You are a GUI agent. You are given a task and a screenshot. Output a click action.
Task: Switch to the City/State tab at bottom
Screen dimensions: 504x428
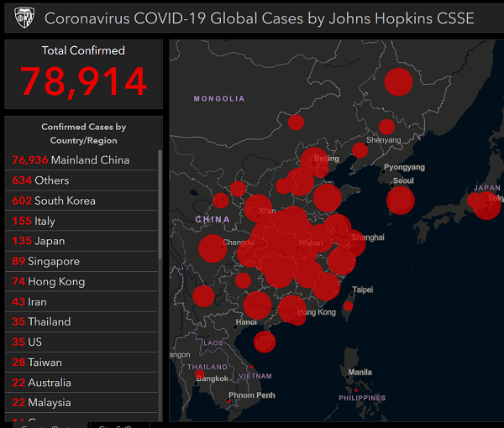pos(118,425)
